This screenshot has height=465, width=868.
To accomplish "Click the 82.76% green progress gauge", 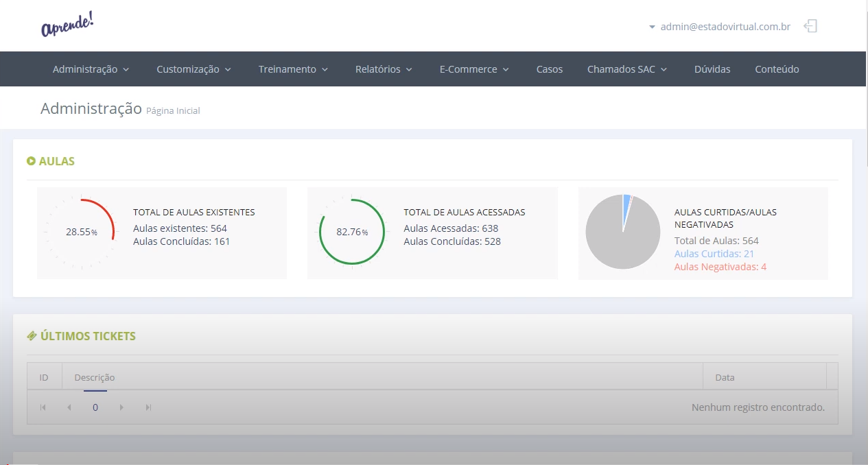I will 352,232.
